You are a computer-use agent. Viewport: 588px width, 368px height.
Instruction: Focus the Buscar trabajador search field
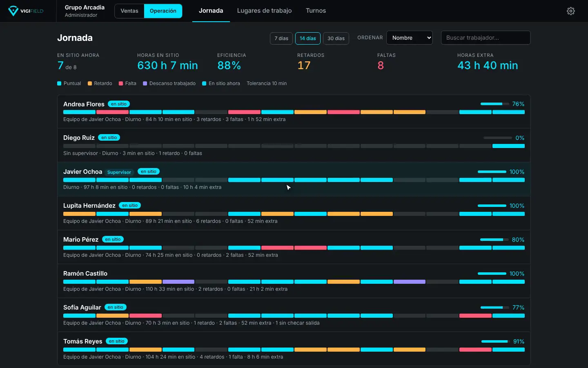tap(486, 38)
